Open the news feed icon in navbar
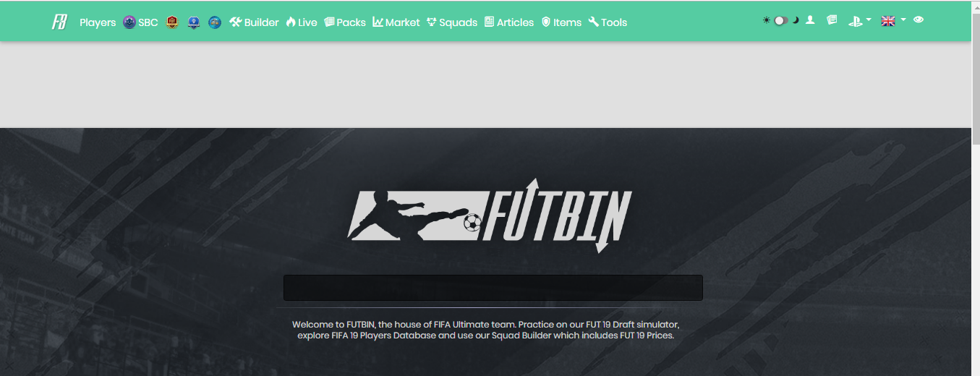980x376 pixels. click(x=832, y=20)
